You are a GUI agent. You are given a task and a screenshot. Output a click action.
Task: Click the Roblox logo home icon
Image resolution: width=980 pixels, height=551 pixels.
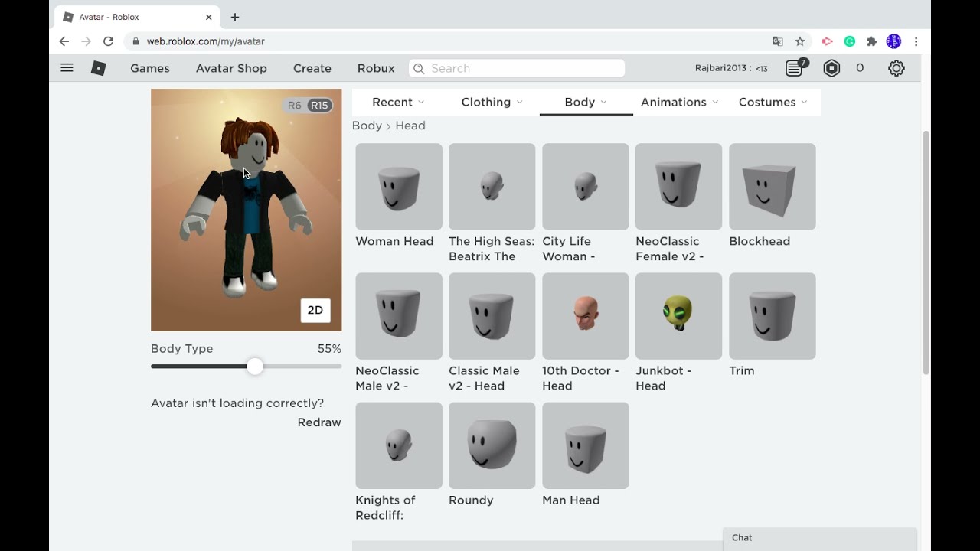click(x=99, y=68)
